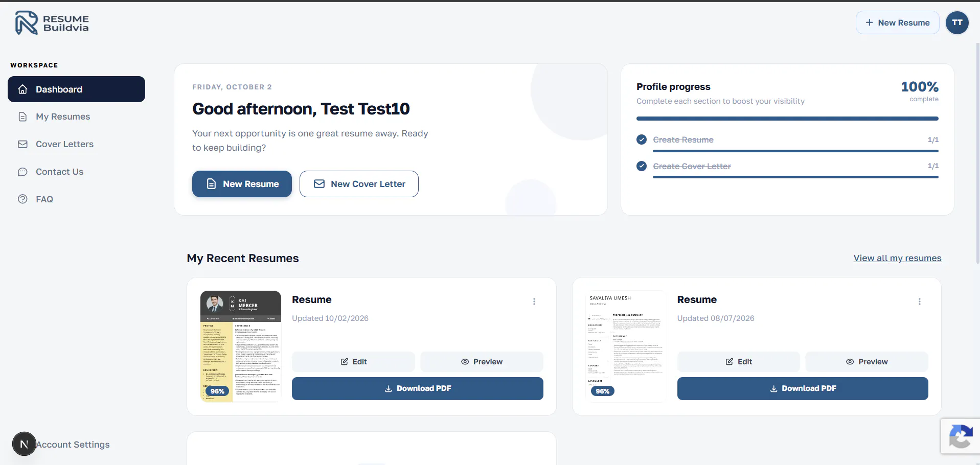This screenshot has height=465, width=980.
Task: Click the New Resume button in top bar
Action: pos(897,22)
